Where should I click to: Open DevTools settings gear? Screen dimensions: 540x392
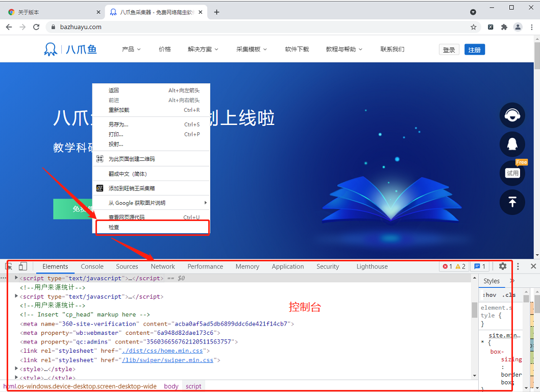pyautogui.click(x=502, y=266)
